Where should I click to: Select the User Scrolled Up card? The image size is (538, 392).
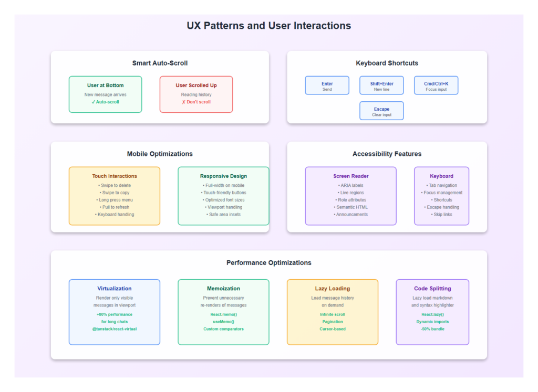pyautogui.click(x=196, y=94)
